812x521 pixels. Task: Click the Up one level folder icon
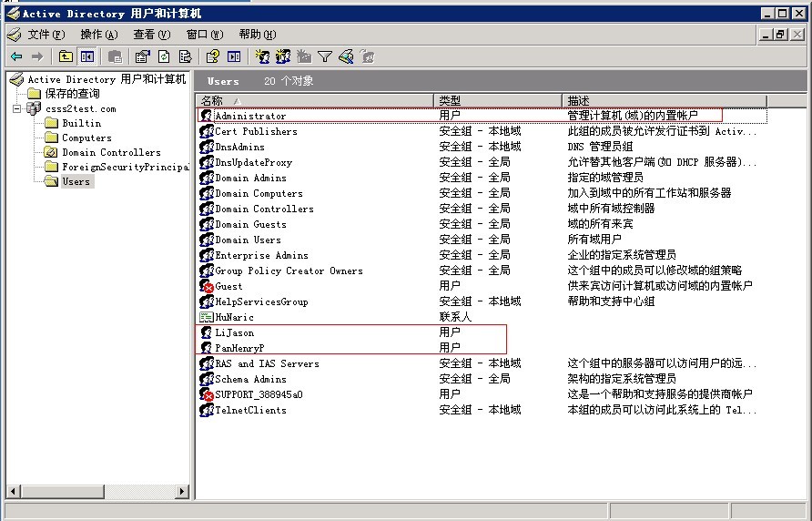(66, 56)
